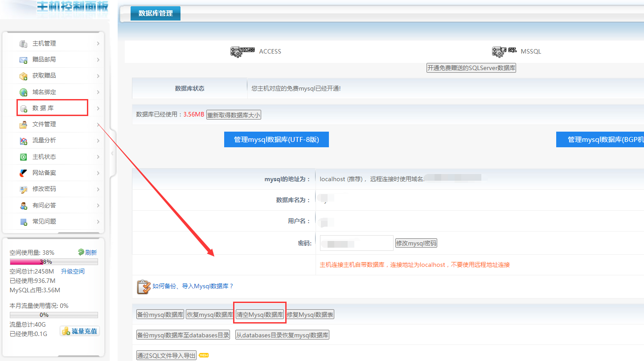Click the ACCESS database gear icon

point(242,51)
